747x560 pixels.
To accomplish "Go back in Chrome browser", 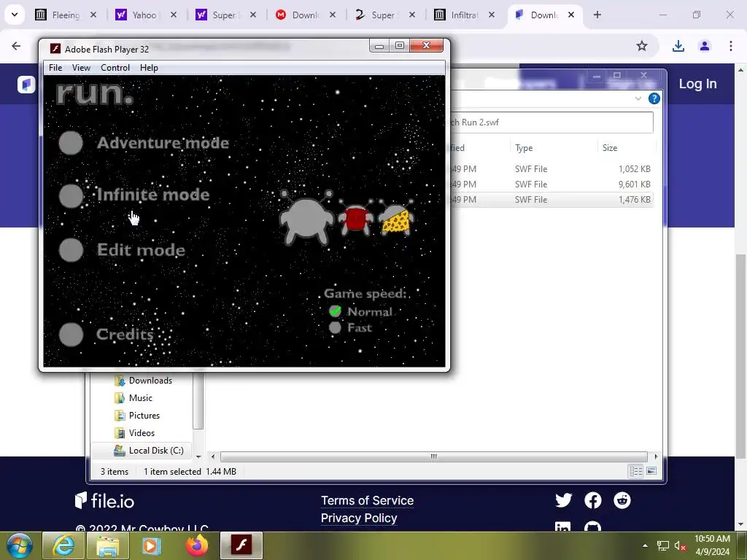I will tap(16, 46).
